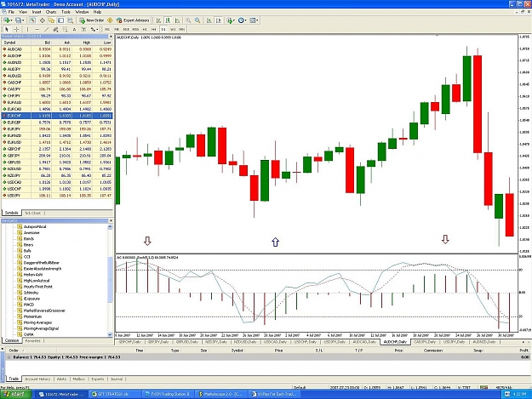Image resolution: width=532 pixels, height=399 pixels.
Task: Open the USDCHF,Daily chart tab
Action: click(x=306, y=342)
